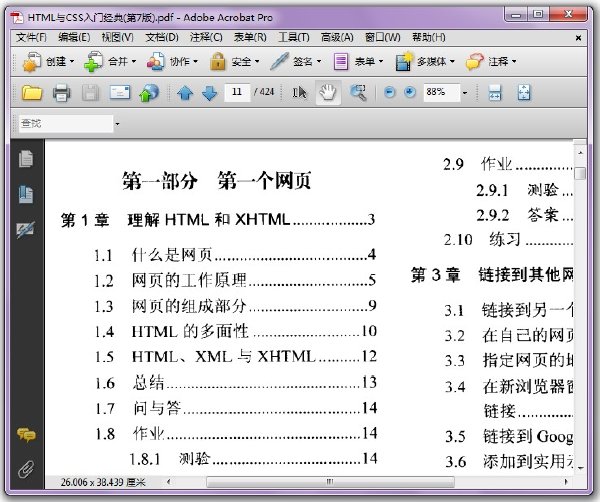Expand the 创建 (Create) dropdown
The image size is (600, 502).
coord(48,61)
